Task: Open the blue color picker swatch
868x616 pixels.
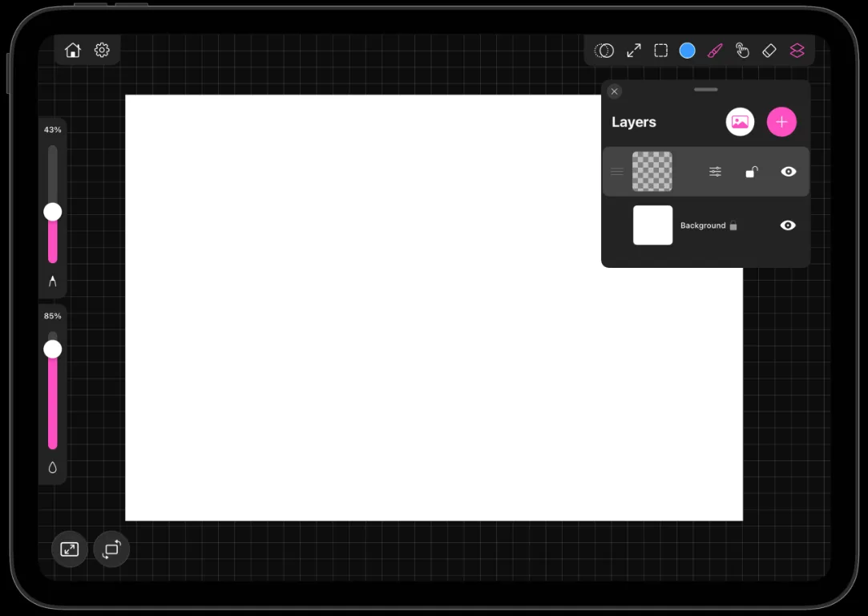Action: coord(687,51)
